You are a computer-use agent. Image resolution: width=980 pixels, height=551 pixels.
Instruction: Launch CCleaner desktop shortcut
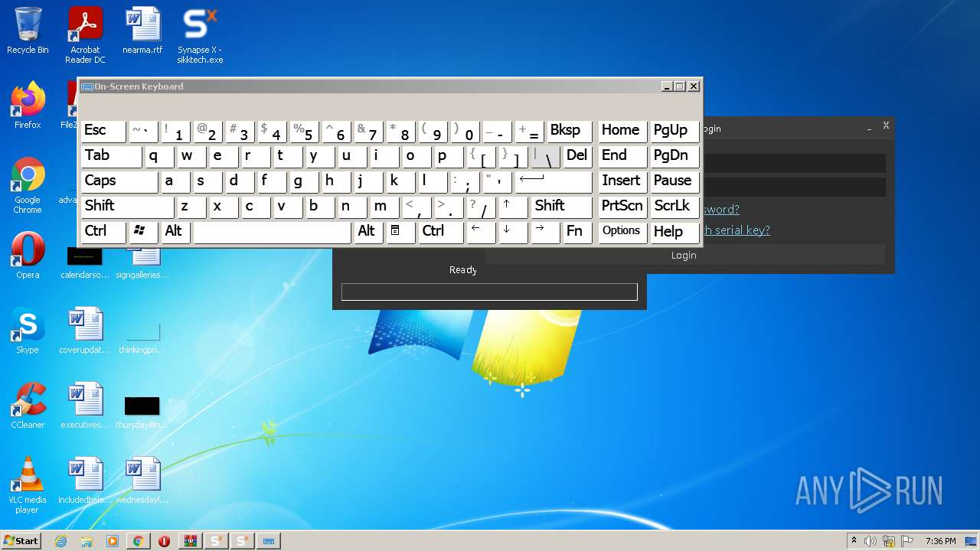[x=28, y=406]
